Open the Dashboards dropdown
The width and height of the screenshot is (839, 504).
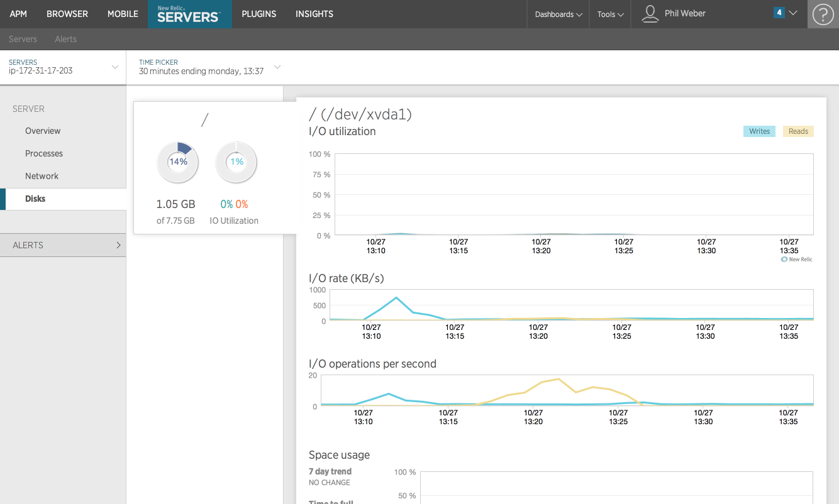[x=558, y=14]
